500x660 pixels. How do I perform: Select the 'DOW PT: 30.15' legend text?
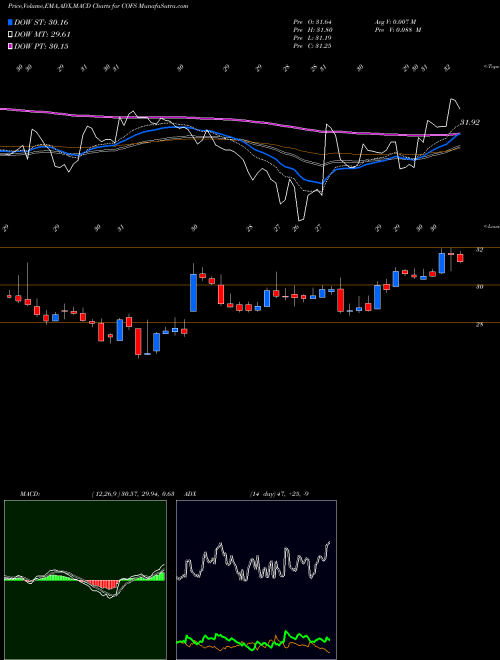41,46
